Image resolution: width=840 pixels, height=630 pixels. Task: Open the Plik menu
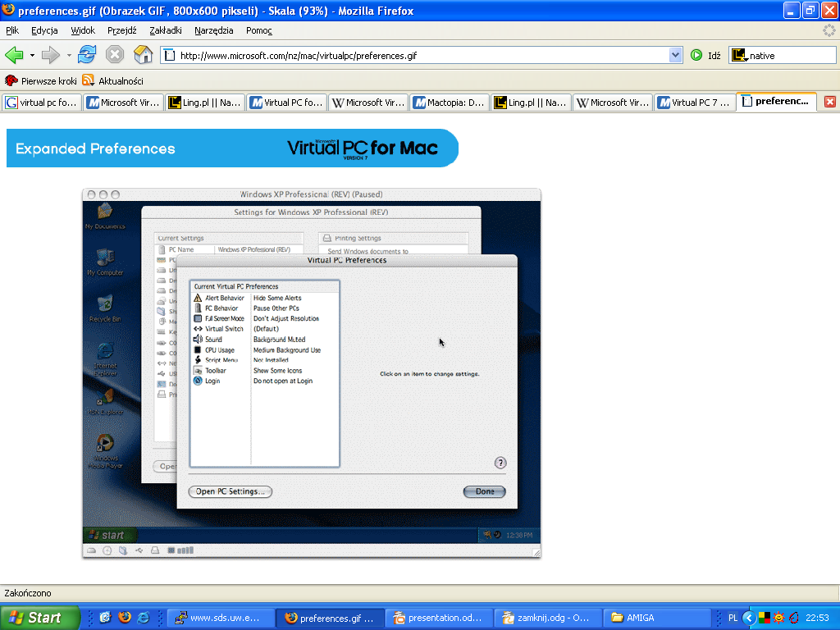click(x=12, y=30)
